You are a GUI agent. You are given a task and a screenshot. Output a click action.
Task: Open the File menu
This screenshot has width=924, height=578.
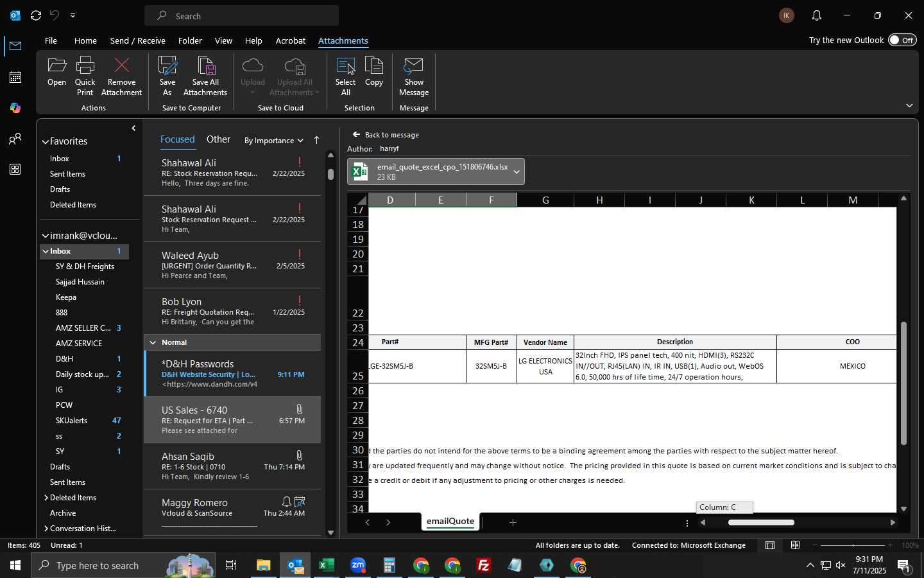[51, 40]
